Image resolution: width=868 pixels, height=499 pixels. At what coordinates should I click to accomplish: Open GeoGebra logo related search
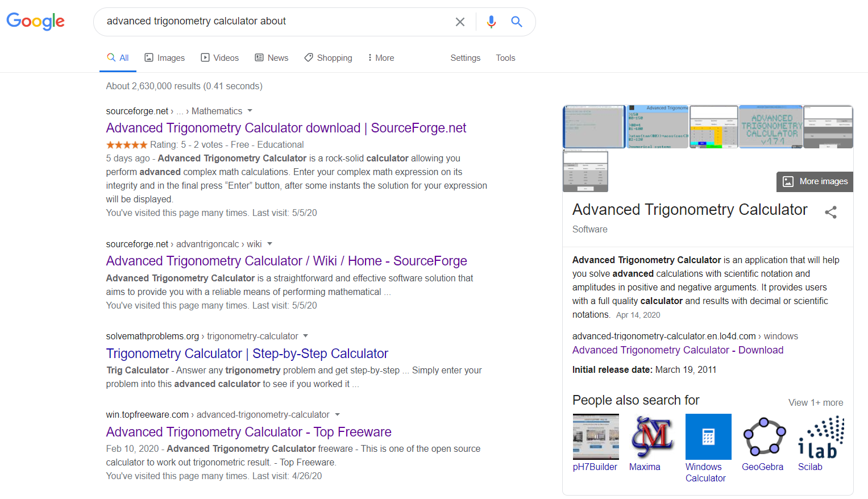tap(765, 436)
